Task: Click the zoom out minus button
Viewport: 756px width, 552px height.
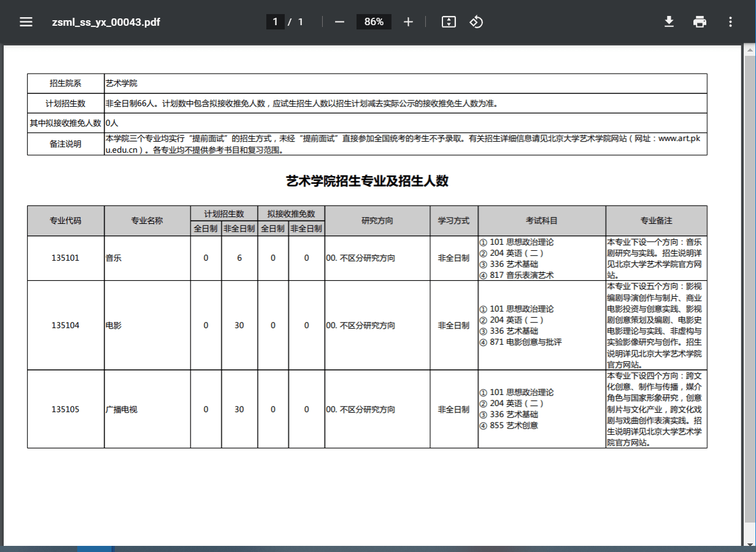Action: click(339, 22)
